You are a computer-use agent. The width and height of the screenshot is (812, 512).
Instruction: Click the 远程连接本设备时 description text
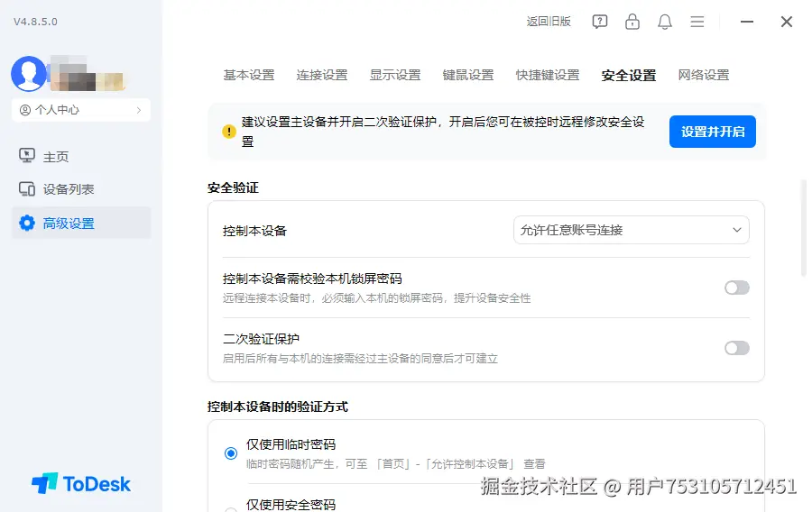(376, 298)
